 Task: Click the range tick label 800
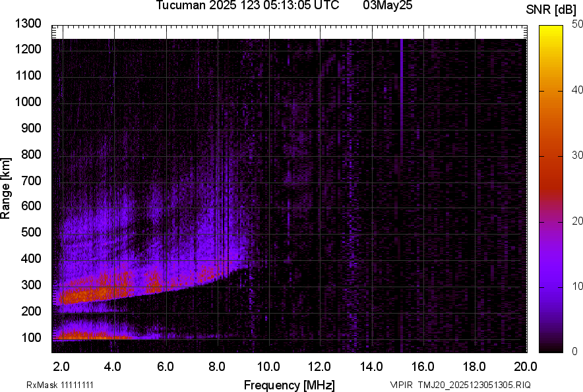click(31, 154)
